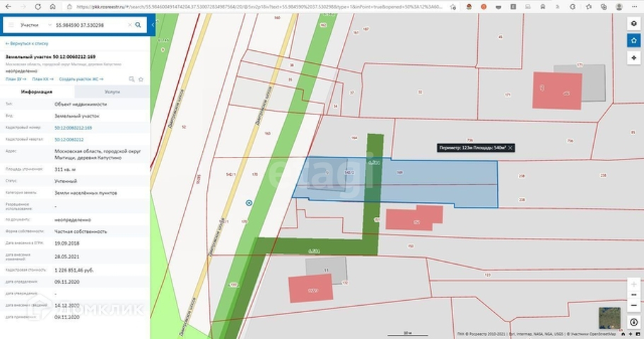
Task: Open browser favorites star icon in toolbar
Action: pos(589,6)
